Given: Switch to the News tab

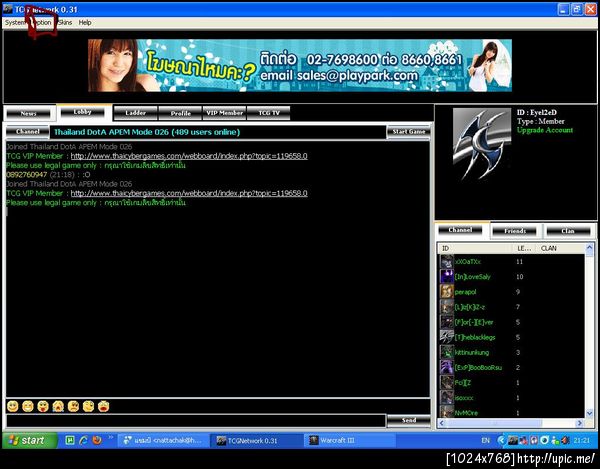Looking at the screenshot, I should click(28, 114).
